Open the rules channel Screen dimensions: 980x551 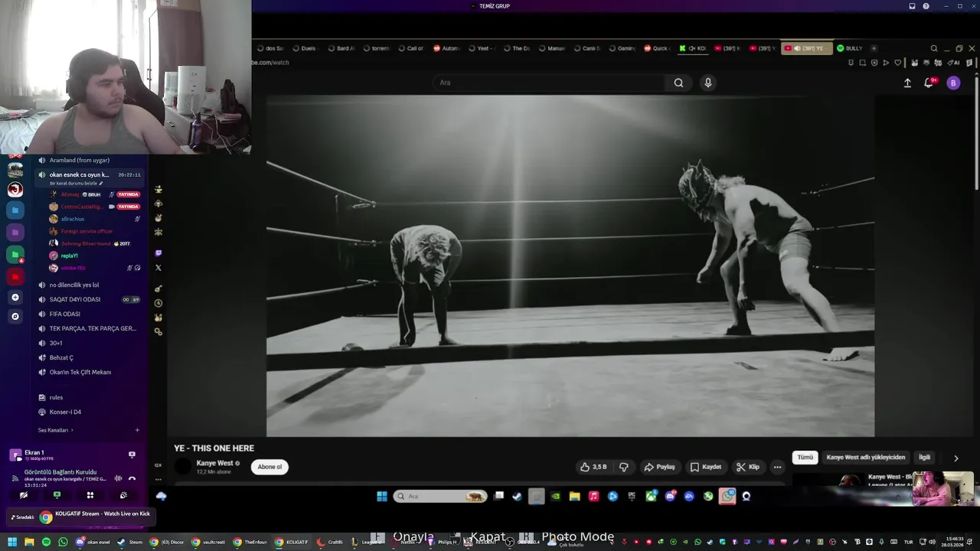point(56,397)
